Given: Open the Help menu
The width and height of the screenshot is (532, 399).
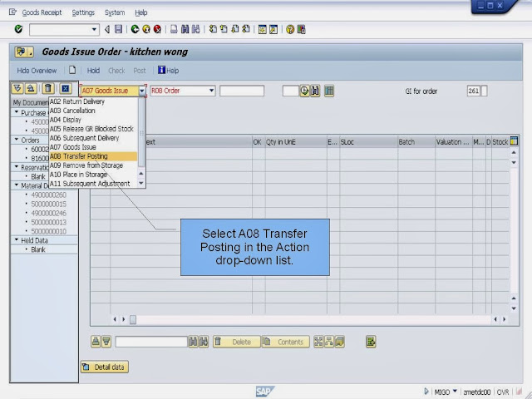Looking at the screenshot, I should tap(141, 12).
